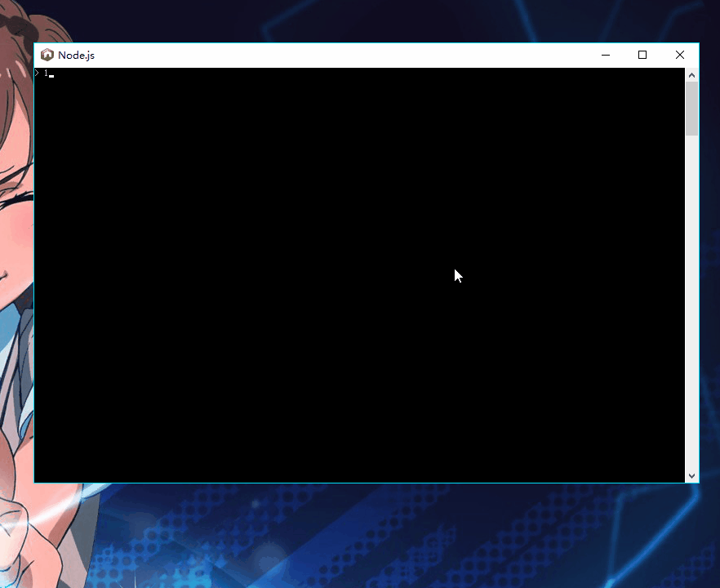Click the empty middle section of the title bar
The width and height of the screenshot is (720, 588).
point(327,55)
